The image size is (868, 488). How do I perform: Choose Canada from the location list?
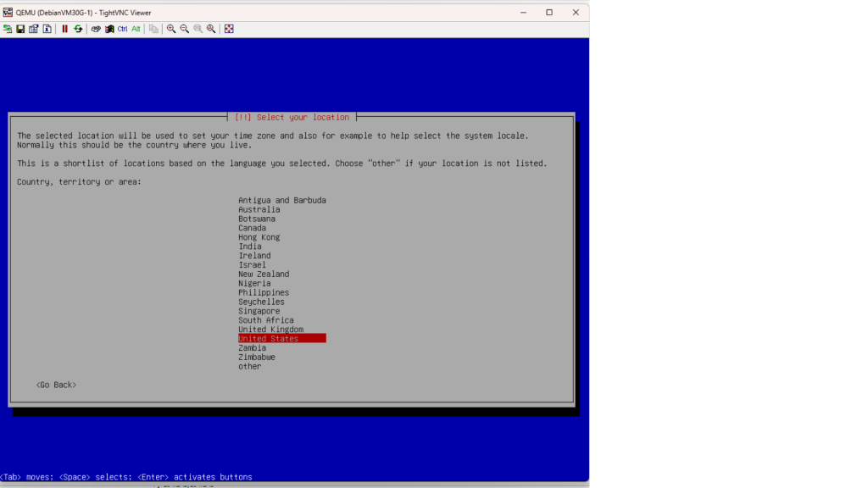(x=252, y=228)
